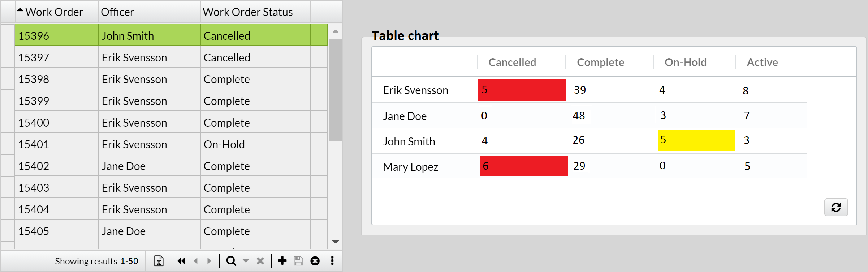Select the On-Hold column header

[685, 62]
